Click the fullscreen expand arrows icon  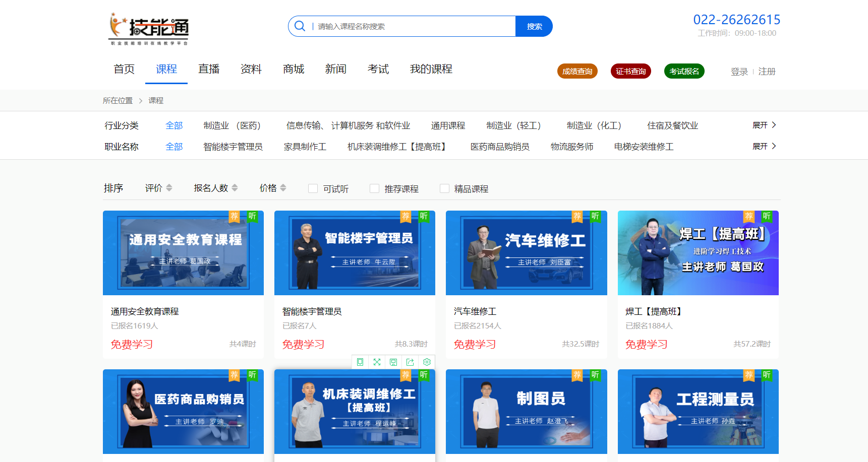coord(377,362)
